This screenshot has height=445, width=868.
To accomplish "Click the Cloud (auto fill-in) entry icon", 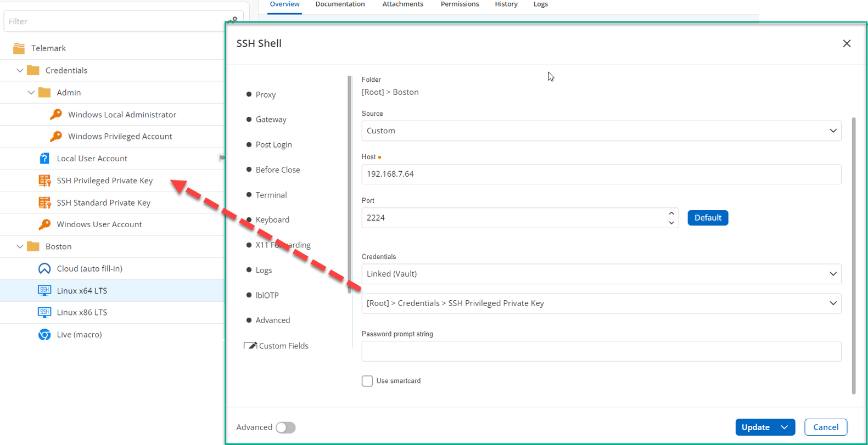I will pos(44,268).
